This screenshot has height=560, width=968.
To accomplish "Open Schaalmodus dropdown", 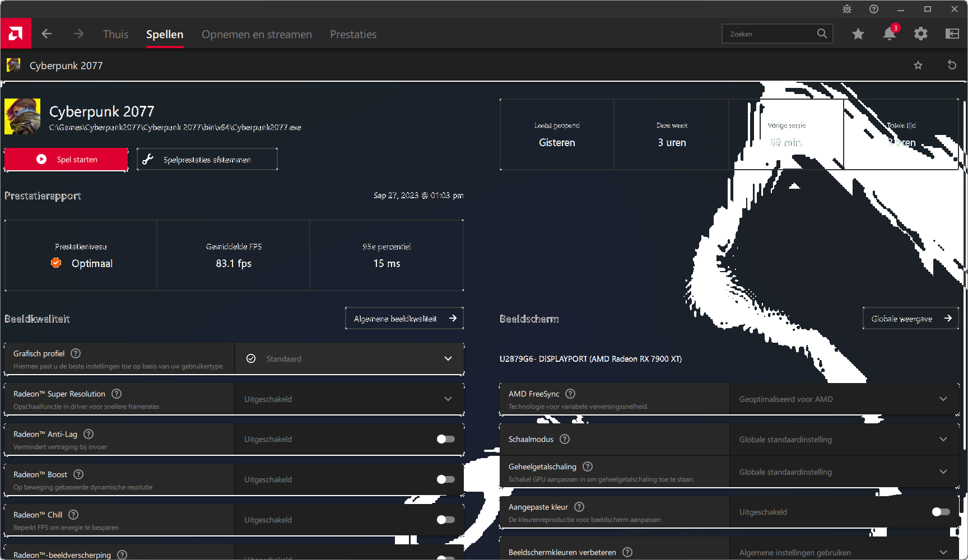I will pyautogui.click(x=845, y=439).
